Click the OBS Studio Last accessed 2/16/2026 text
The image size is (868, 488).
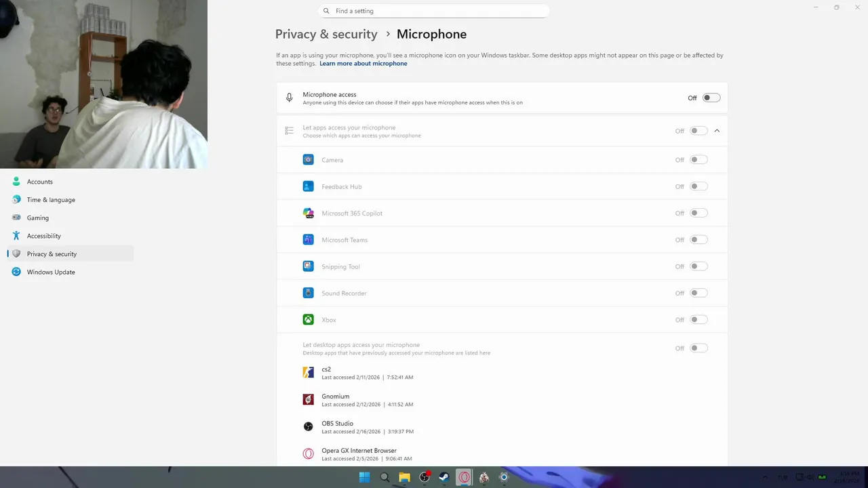tap(367, 432)
